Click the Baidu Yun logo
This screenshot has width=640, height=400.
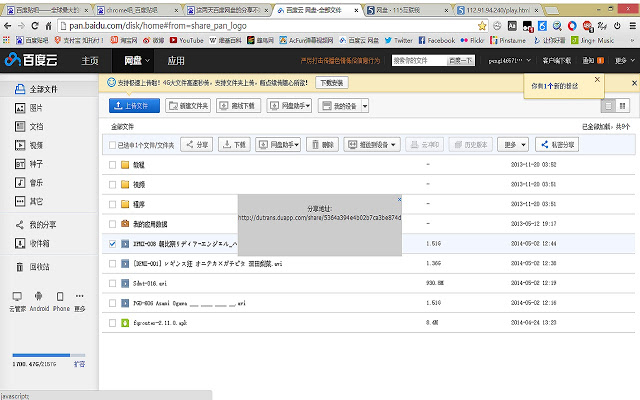click(x=31, y=60)
